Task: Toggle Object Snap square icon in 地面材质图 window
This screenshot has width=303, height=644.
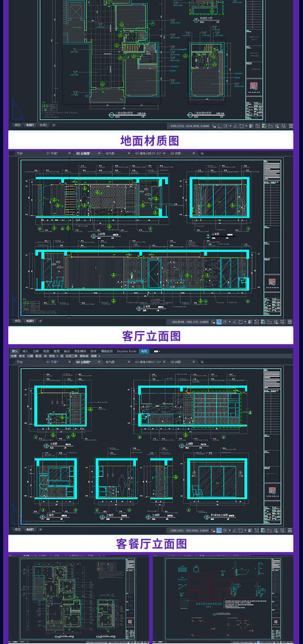Action: pyautogui.click(x=241, y=126)
